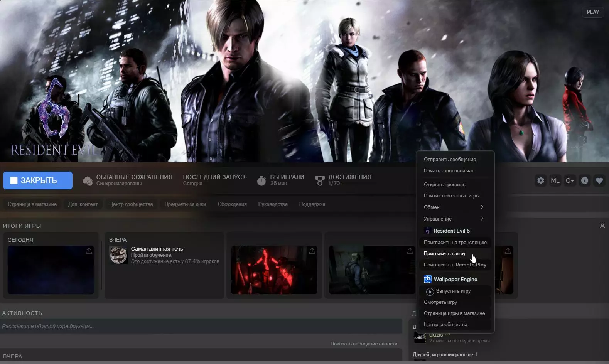Share the red-lit screenshot via upload icon
The image size is (609, 364).
coord(312,251)
